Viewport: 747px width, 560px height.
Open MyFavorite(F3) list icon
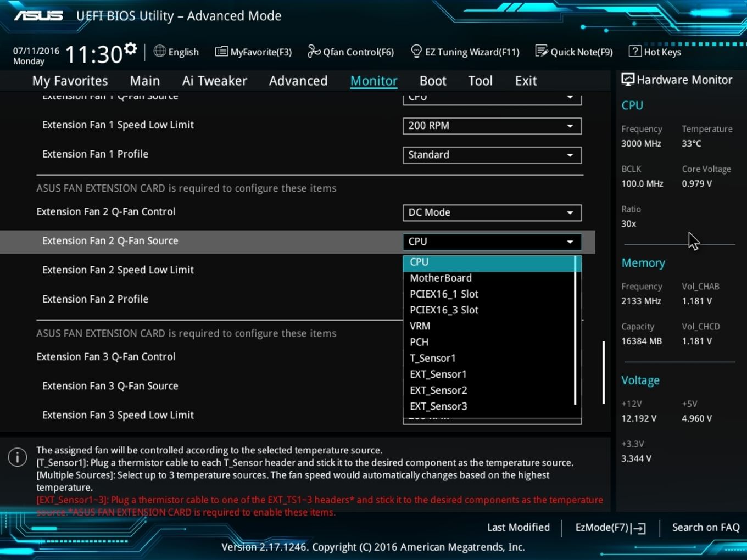[221, 52]
